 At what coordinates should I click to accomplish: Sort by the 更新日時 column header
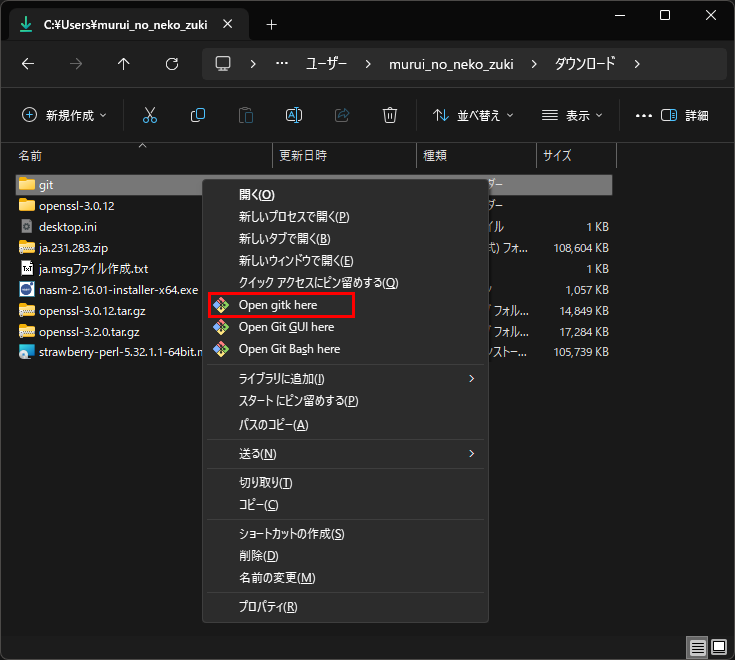click(344, 156)
